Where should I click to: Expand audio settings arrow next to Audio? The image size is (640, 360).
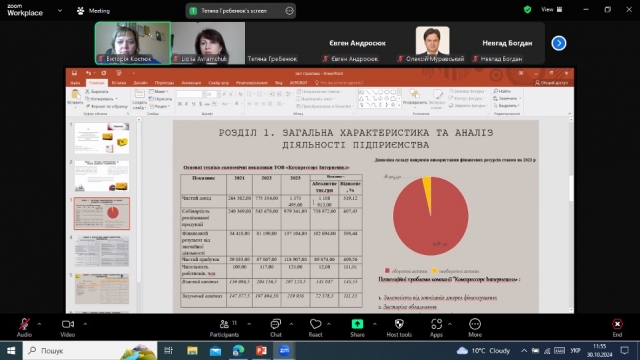(40, 324)
